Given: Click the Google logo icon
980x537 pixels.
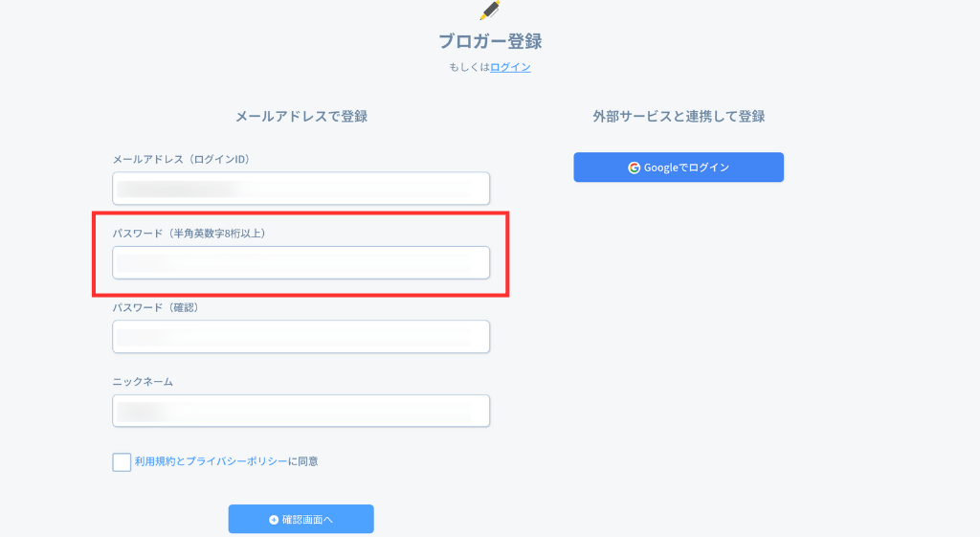Looking at the screenshot, I should pos(634,168).
